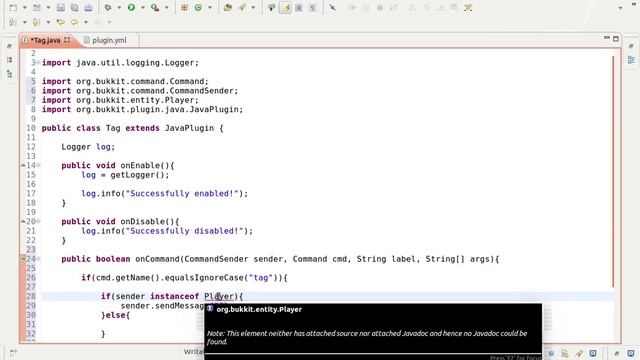Click the top icon in left trim stack
640x360 pixels.
tap(10, 47)
